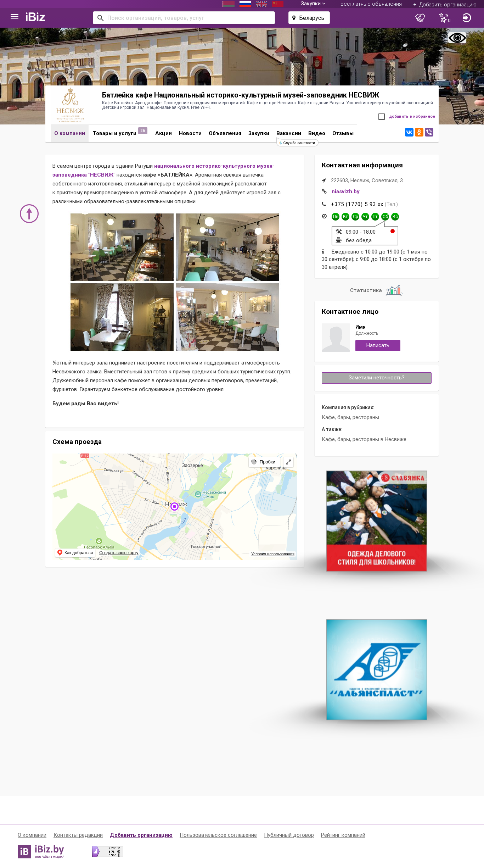Click the login arrow icon in header

[x=467, y=18]
